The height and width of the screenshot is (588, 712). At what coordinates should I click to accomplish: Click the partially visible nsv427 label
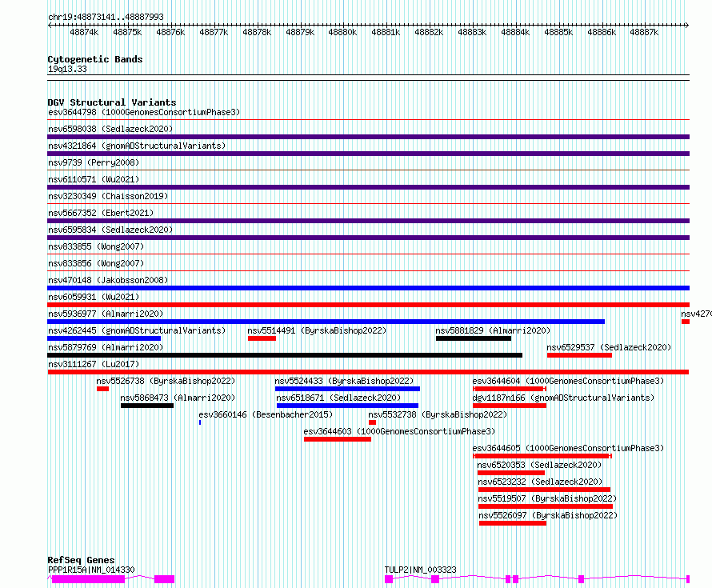point(696,314)
